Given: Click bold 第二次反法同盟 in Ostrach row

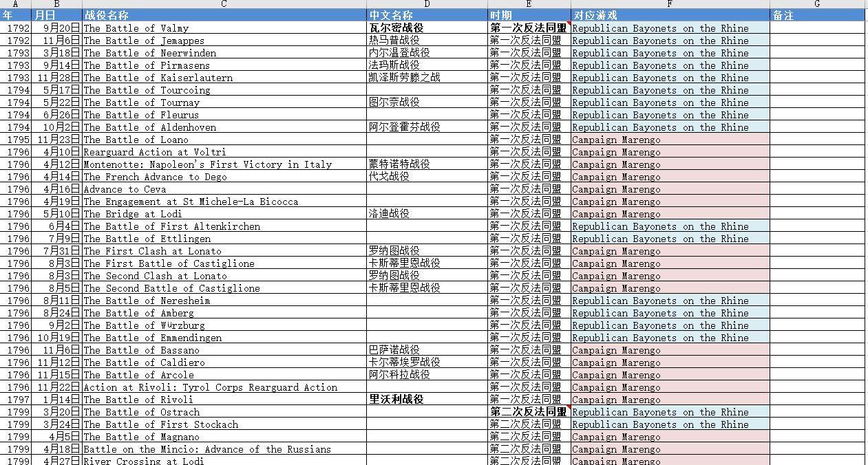Looking at the screenshot, I should point(529,412).
